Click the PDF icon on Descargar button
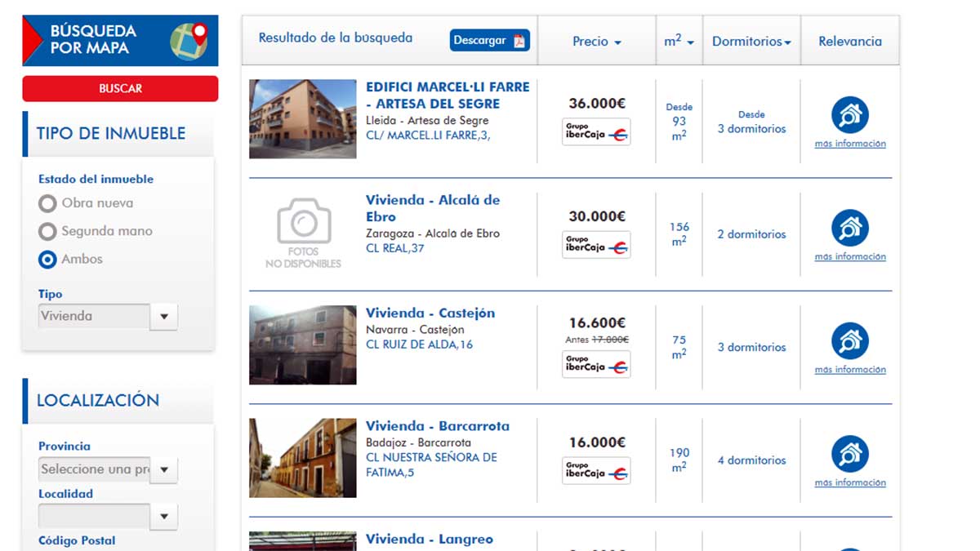 pos(519,41)
